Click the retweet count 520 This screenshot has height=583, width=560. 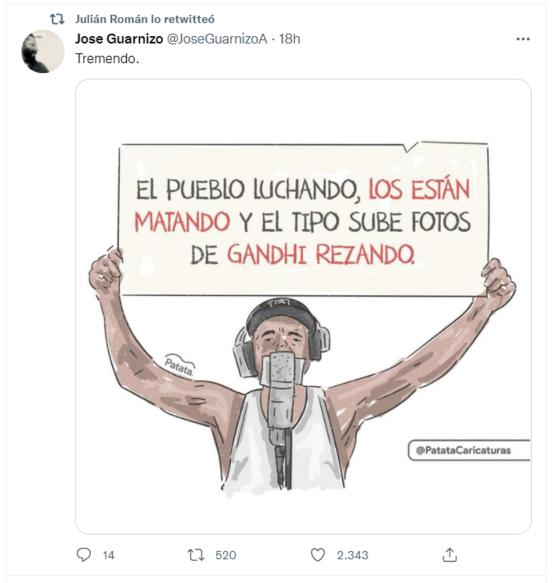(226, 555)
